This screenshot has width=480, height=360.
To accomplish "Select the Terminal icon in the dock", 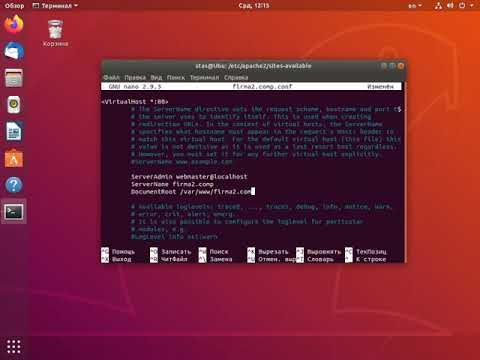I will (x=14, y=212).
